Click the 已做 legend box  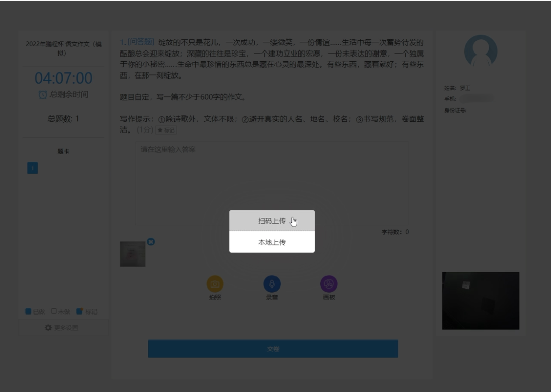pos(28,311)
